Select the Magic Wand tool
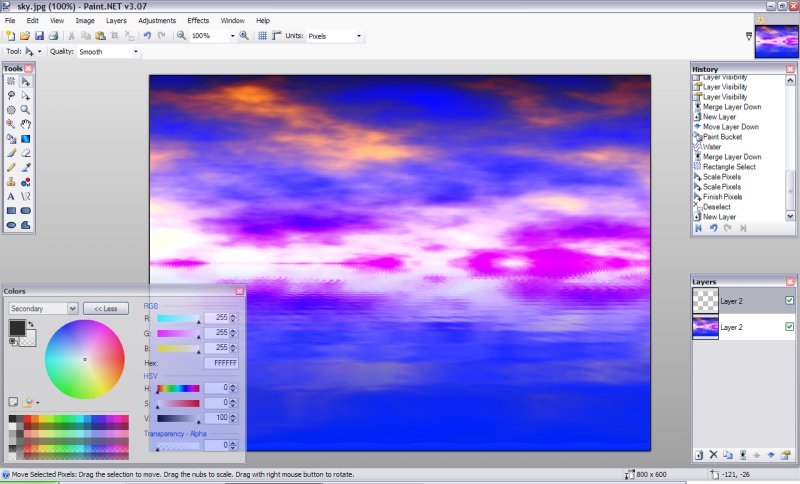This screenshot has width=800, height=484. [x=11, y=124]
